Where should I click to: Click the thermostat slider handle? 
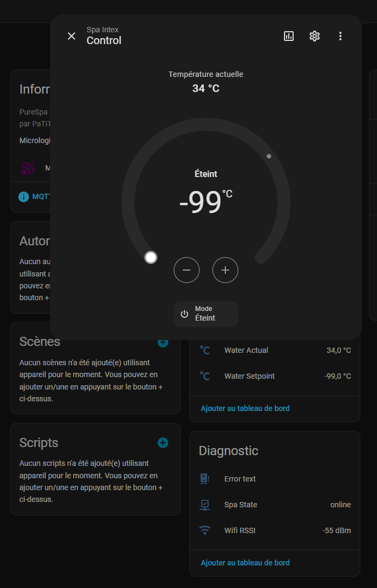pyautogui.click(x=151, y=258)
